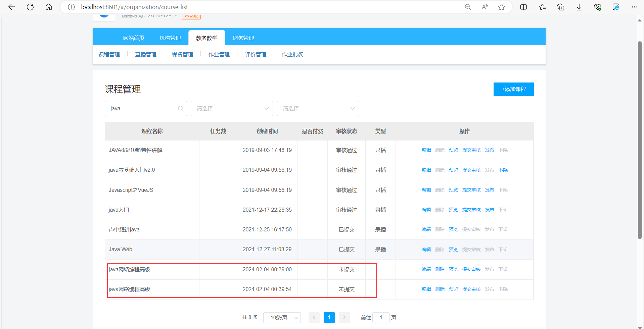This screenshot has width=644, height=329.
Task: Open the Edge sidebar copilot icon
Action: (616, 7)
